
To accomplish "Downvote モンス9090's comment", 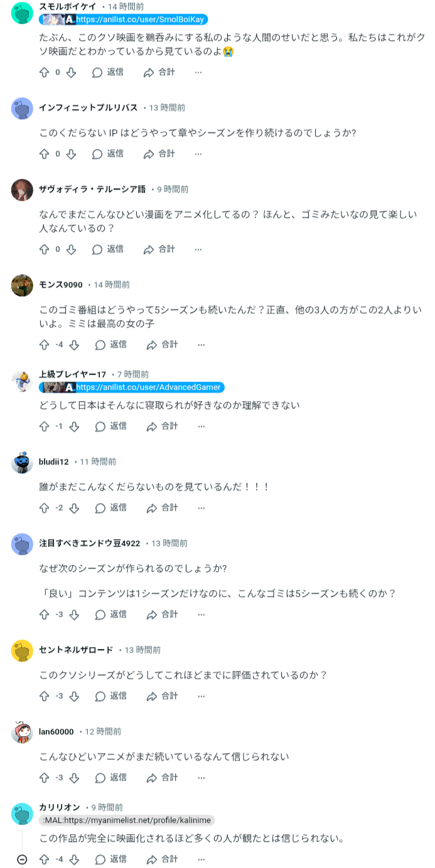I will point(74,345).
